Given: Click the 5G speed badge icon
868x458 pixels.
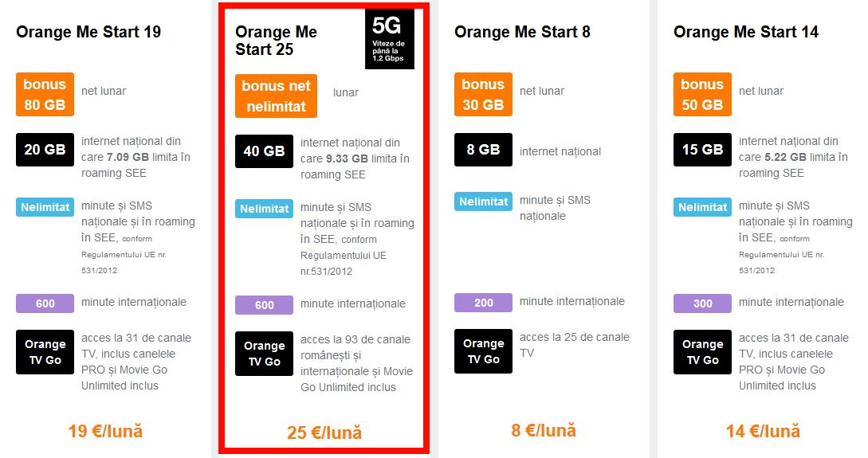Looking at the screenshot, I should 390,39.
